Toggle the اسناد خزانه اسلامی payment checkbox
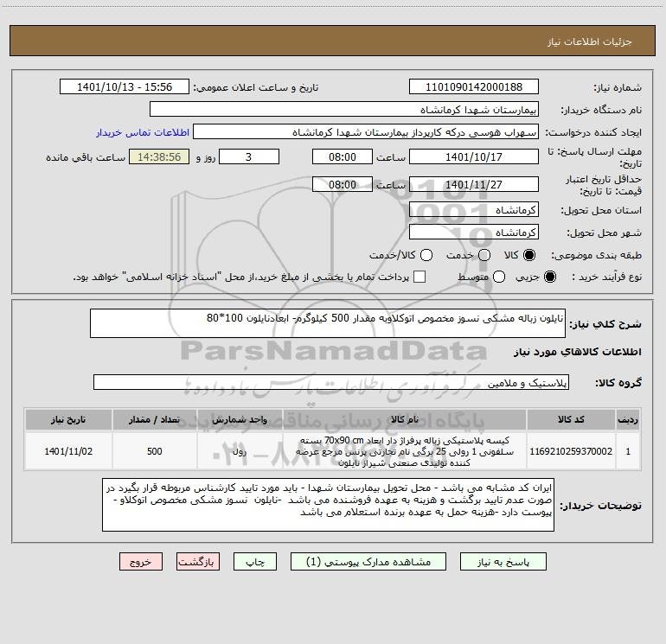This screenshot has height=644, width=666. [x=419, y=277]
